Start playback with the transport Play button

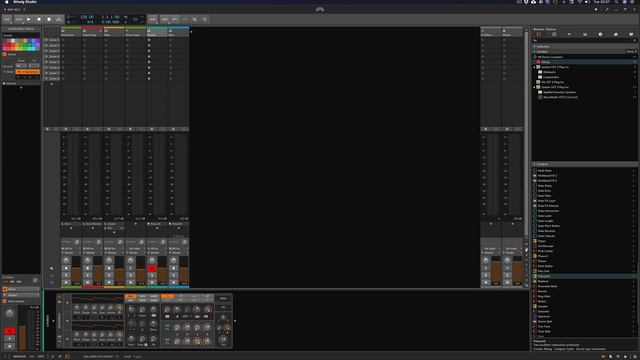click(29, 19)
